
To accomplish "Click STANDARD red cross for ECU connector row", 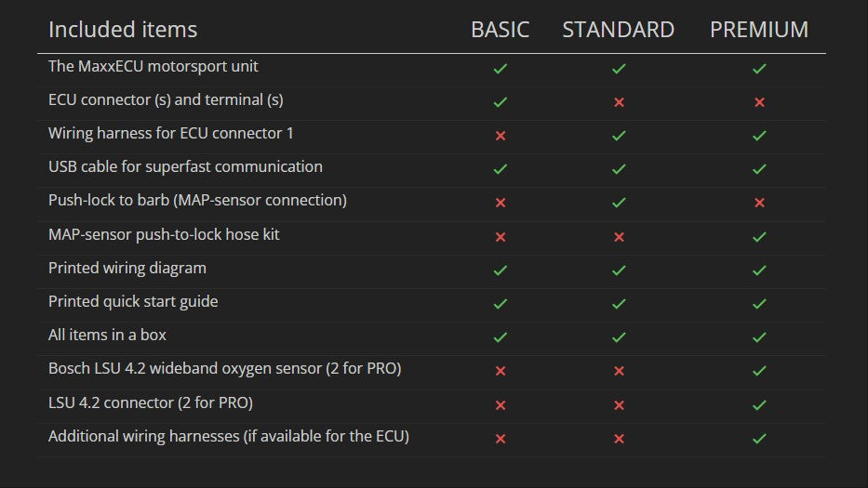I will (x=619, y=102).
